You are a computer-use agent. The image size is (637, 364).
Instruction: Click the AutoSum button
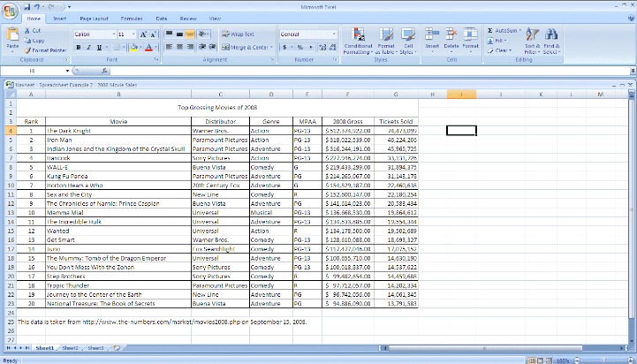[x=504, y=30]
